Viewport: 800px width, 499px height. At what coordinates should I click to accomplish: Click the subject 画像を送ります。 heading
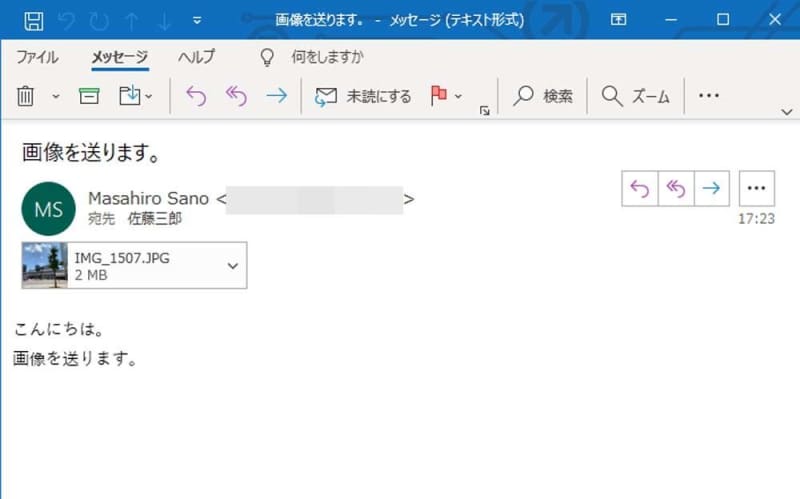point(92,153)
